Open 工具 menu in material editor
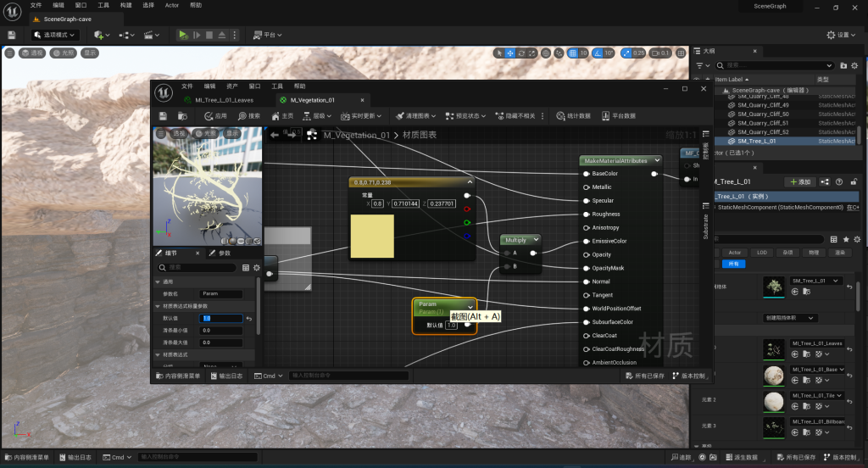Image resolution: width=868 pixels, height=468 pixels. [277, 86]
